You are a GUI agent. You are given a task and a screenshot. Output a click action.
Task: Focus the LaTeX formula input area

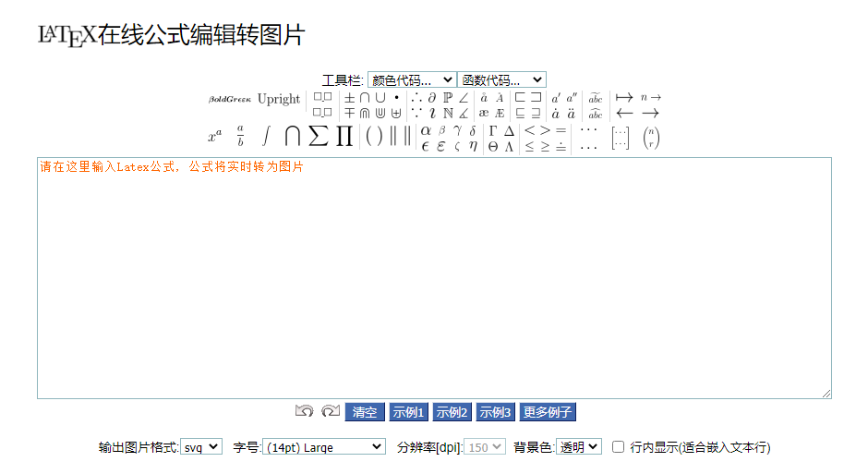pos(434,278)
